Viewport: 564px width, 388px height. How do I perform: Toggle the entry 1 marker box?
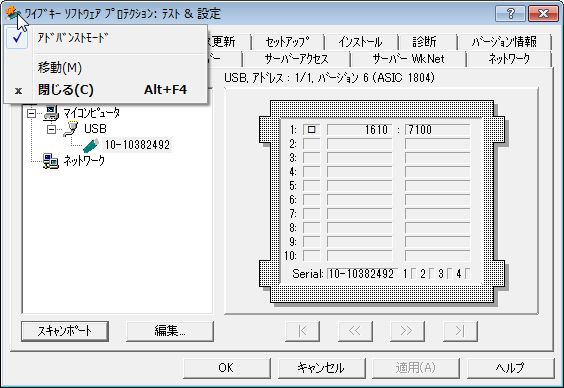[x=311, y=130]
